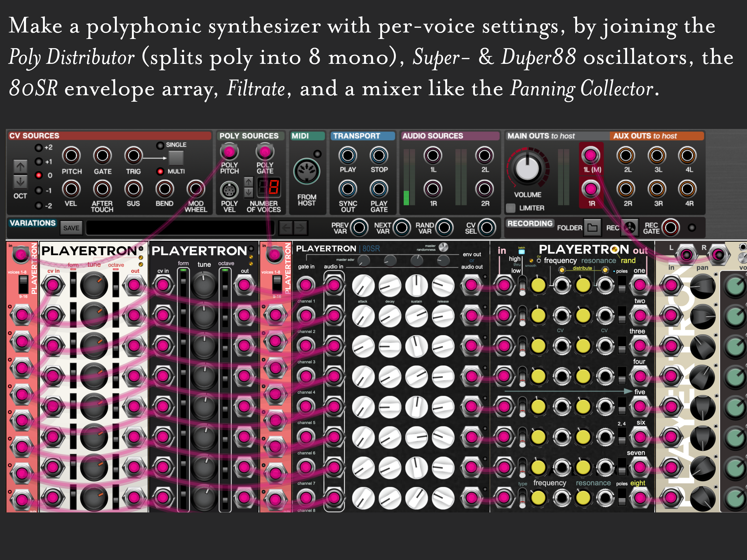Click the variations SAVE button
Screen dimensions: 747x560
point(71,228)
